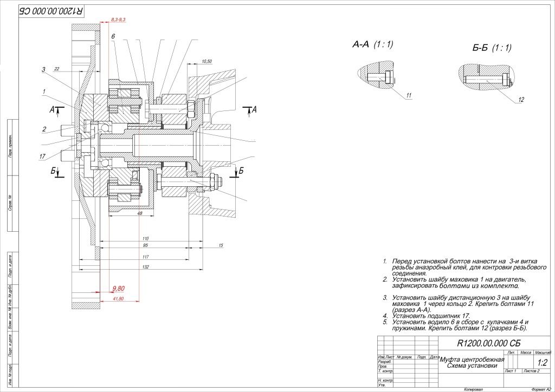Select callout number 12 under section Б-Б
This screenshot has height=392, width=555.
click(521, 99)
